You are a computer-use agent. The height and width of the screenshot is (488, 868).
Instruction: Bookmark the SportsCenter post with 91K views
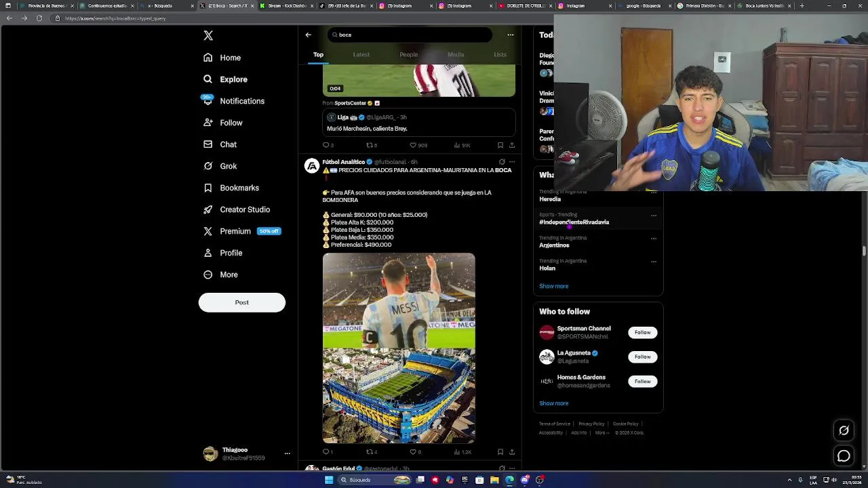click(500, 145)
